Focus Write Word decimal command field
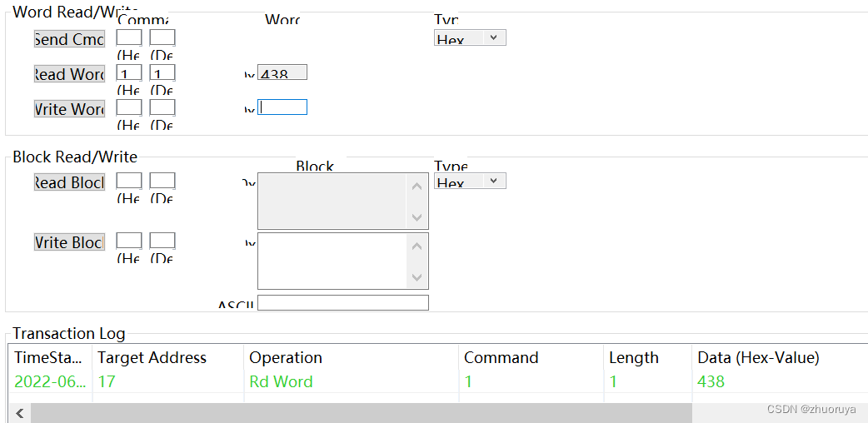Viewport: 868px width, 423px height. [162, 107]
